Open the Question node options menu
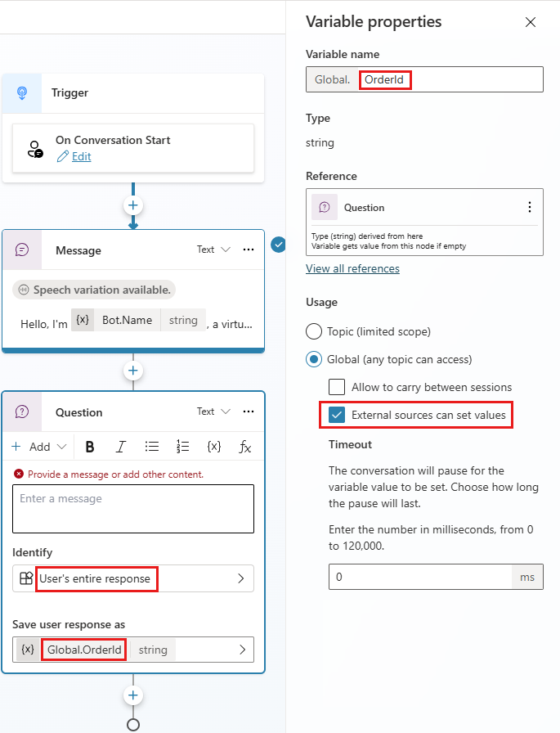 [249, 411]
